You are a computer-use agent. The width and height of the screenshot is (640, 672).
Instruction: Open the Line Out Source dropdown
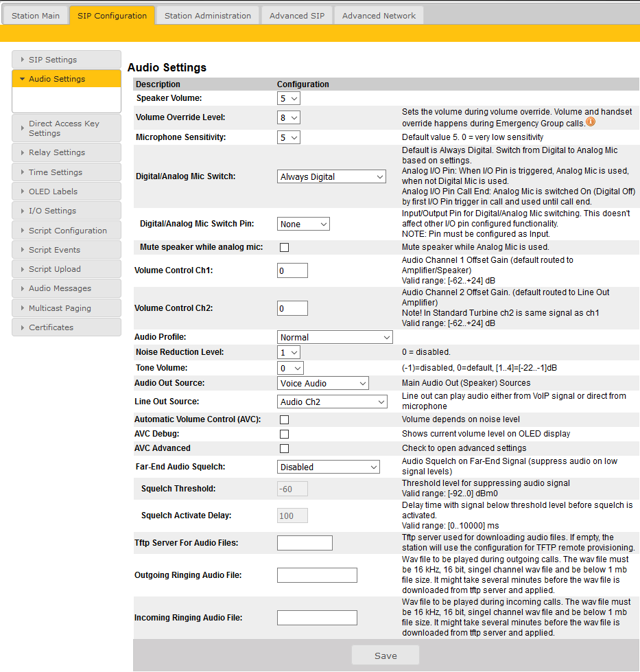pyautogui.click(x=333, y=402)
